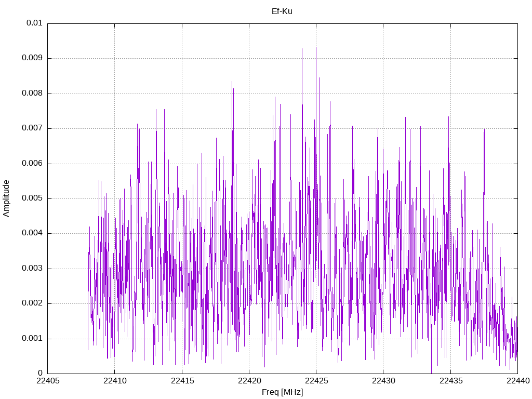Click the x-axis tick label 22430
532x399 pixels.
[384, 381]
